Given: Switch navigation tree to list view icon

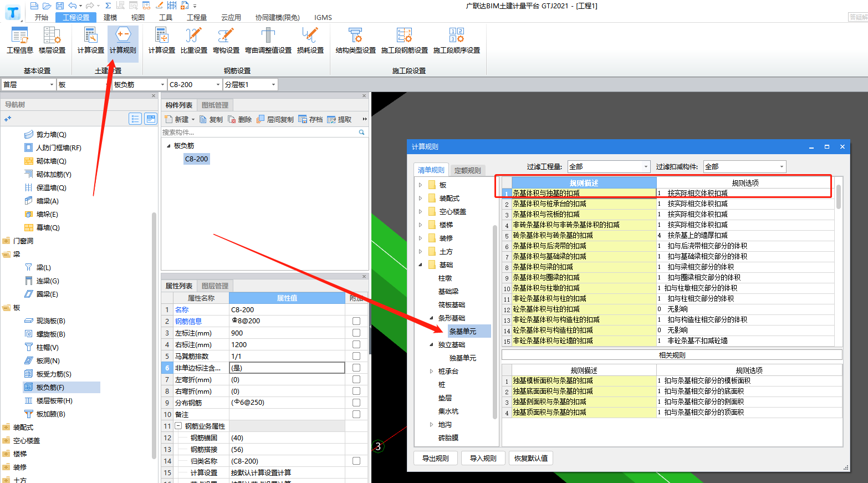Looking at the screenshot, I should coord(135,119).
